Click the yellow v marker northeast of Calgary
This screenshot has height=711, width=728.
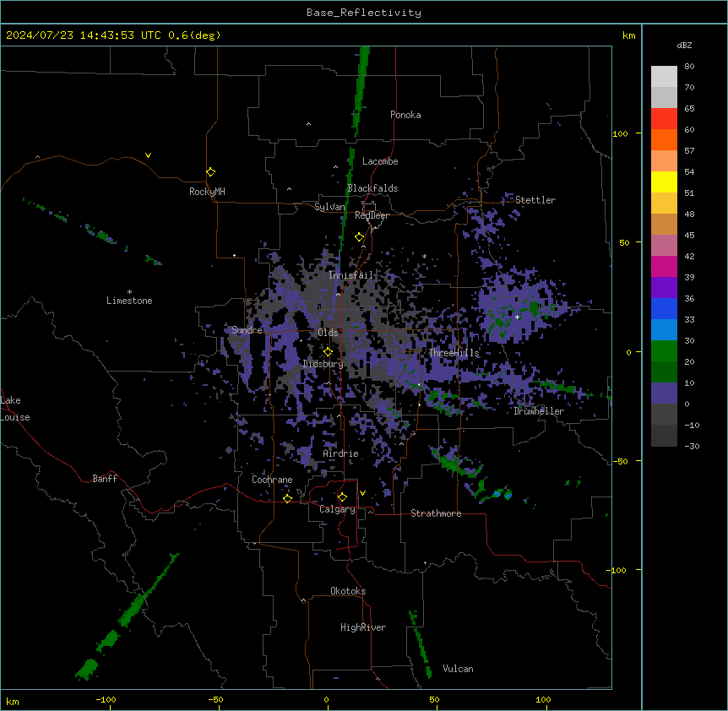click(x=362, y=493)
